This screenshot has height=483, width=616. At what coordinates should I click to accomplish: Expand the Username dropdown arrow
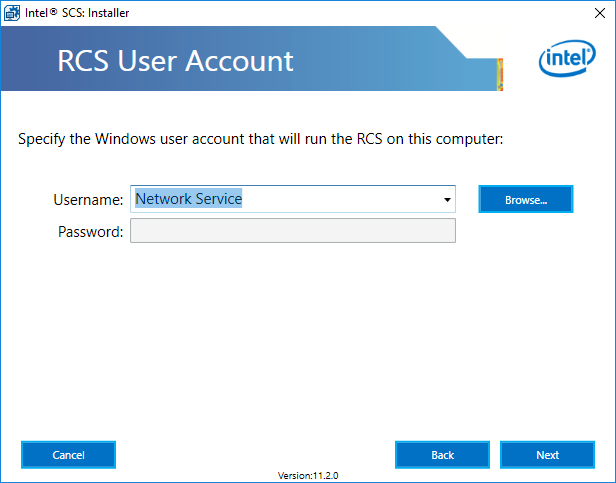[447, 200]
